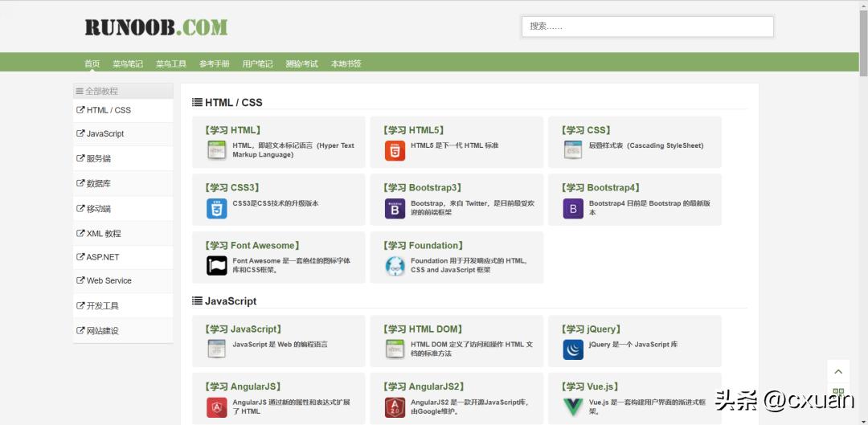Click the RUNOOB.COM site logo

tap(156, 27)
